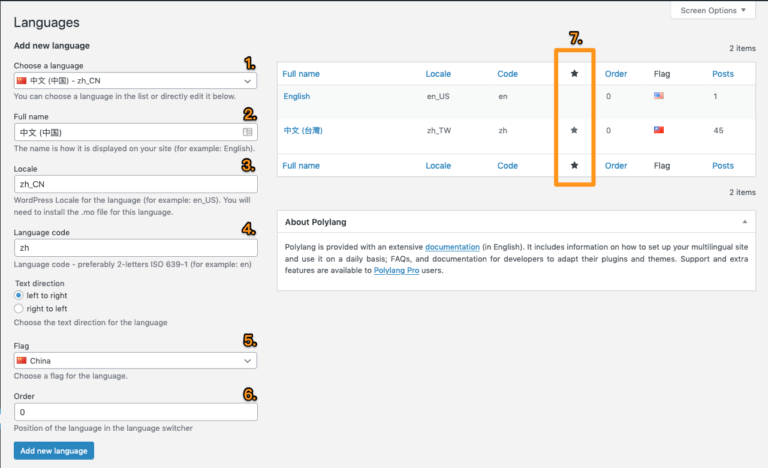The width and height of the screenshot is (768, 468).
Task: Open the Flag dropdown showing China
Action: [135, 360]
